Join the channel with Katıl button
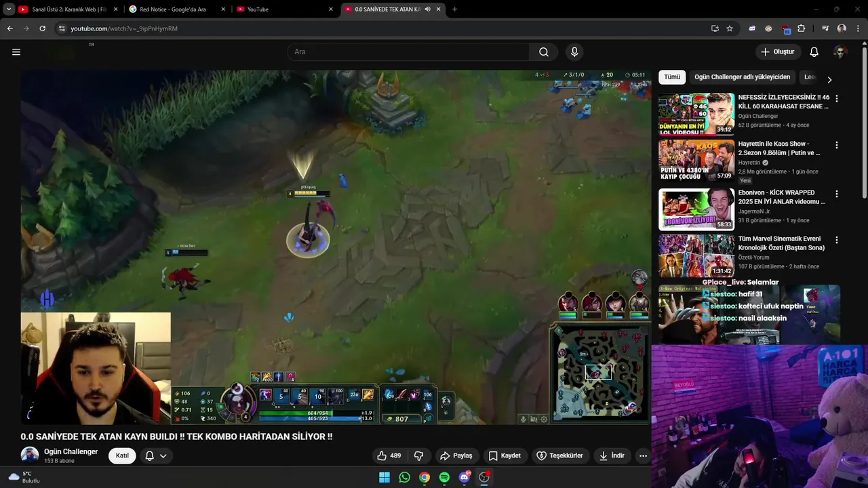The width and height of the screenshot is (868, 488). (x=122, y=455)
